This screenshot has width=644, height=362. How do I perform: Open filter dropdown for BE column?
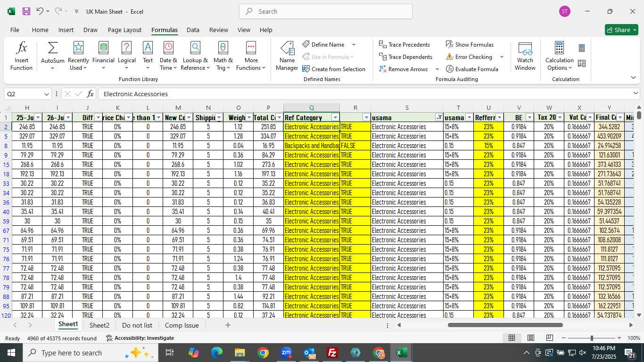tap(529, 117)
